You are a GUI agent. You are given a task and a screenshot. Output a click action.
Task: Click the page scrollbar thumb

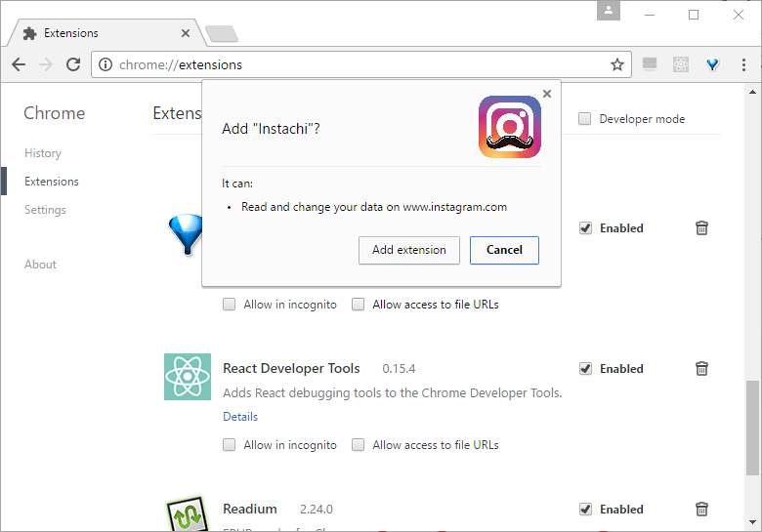tap(752, 429)
